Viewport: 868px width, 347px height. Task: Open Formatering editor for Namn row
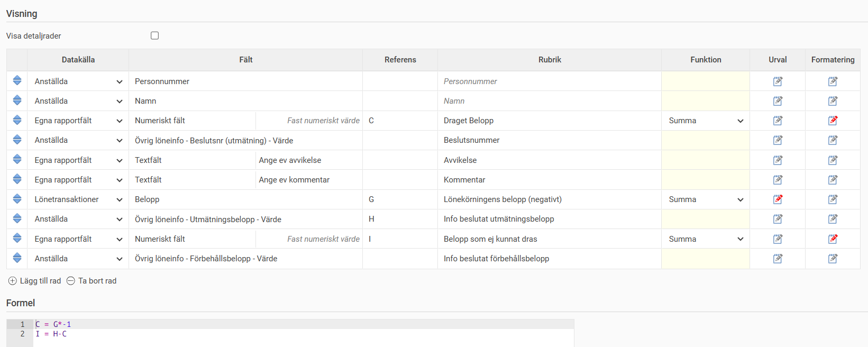point(833,101)
